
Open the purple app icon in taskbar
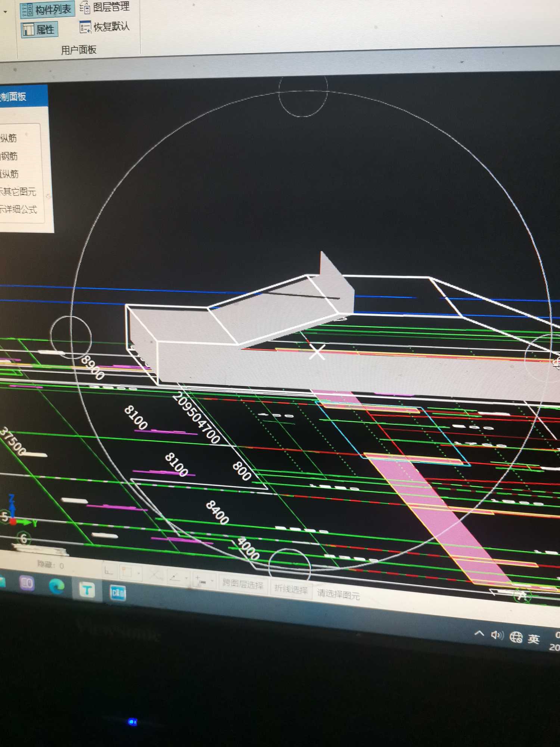tap(27, 584)
